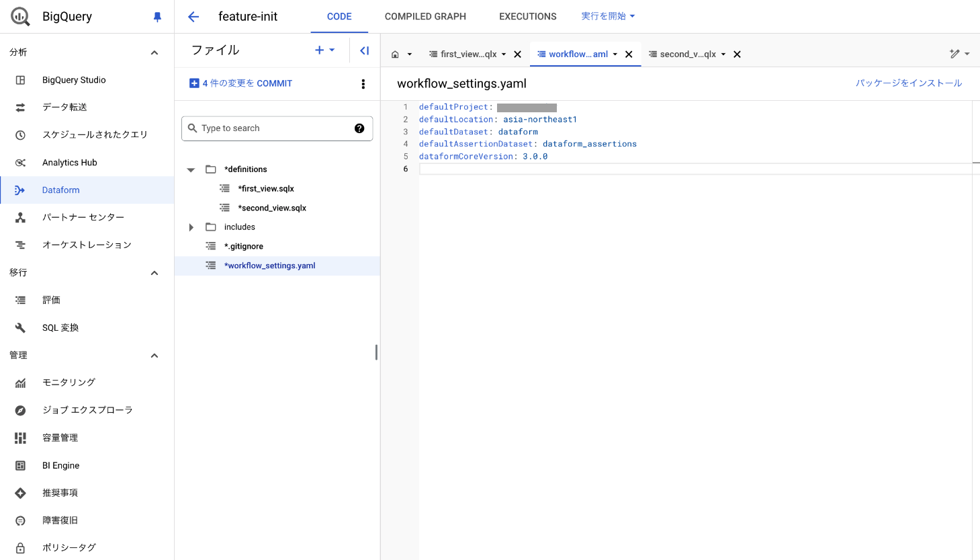980x560 pixels.
Task: Click the dataformCoreVersion: 3.0.0 line
Action: 483,157
